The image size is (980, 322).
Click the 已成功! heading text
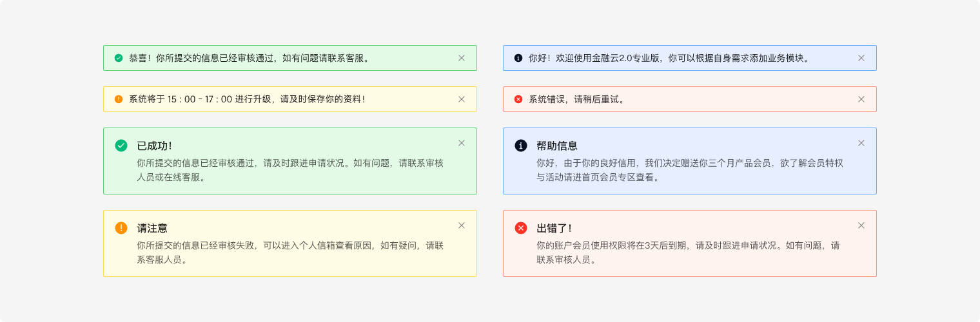(x=155, y=146)
